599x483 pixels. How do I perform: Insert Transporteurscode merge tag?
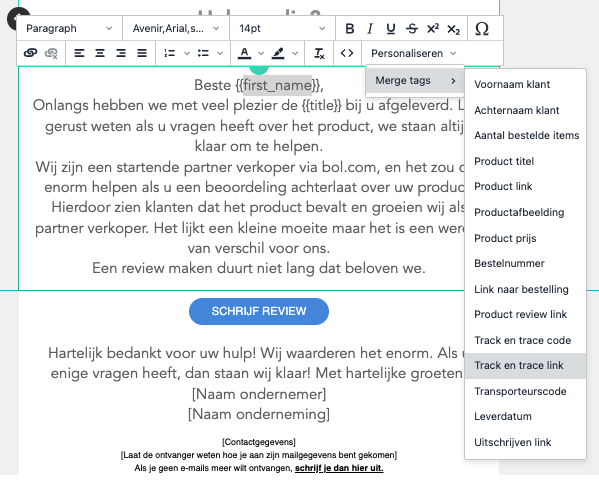(x=525, y=391)
